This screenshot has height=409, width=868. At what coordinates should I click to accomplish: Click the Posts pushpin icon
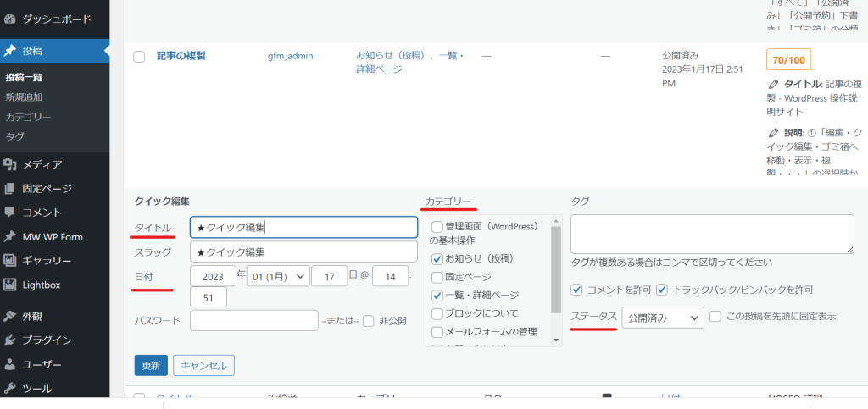[x=10, y=51]
